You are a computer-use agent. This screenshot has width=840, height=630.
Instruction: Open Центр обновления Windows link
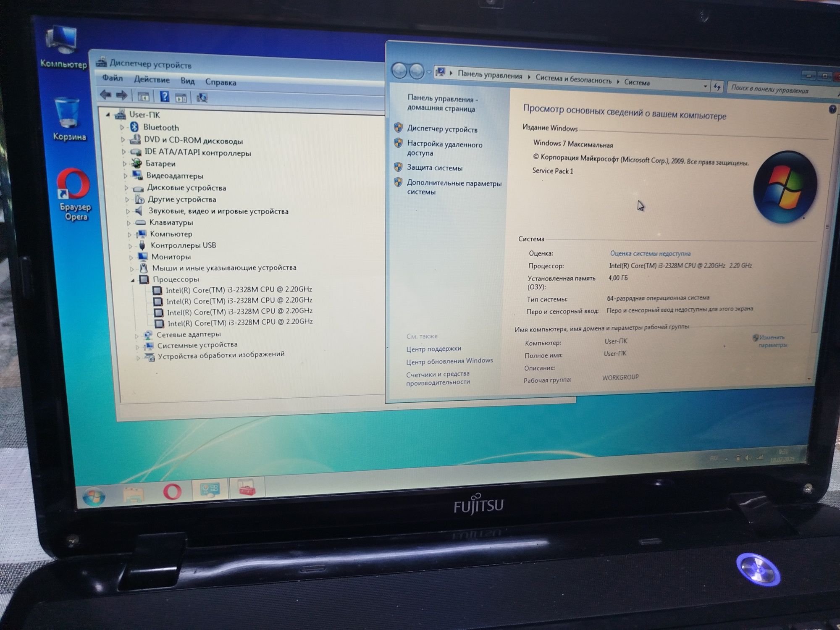coord(449,361)
